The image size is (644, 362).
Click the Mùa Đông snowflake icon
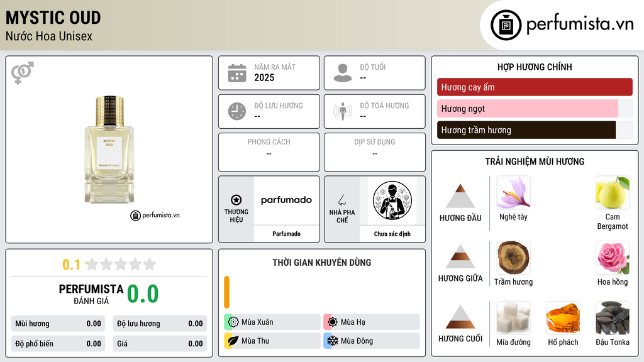[x=333, y=341]
